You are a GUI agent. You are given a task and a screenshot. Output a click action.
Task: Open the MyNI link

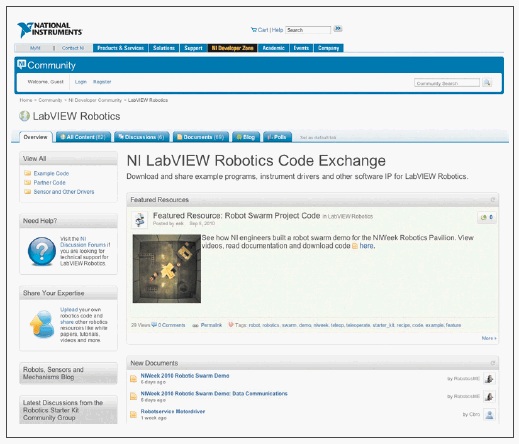pyautogui.click(x=35, y=48)
